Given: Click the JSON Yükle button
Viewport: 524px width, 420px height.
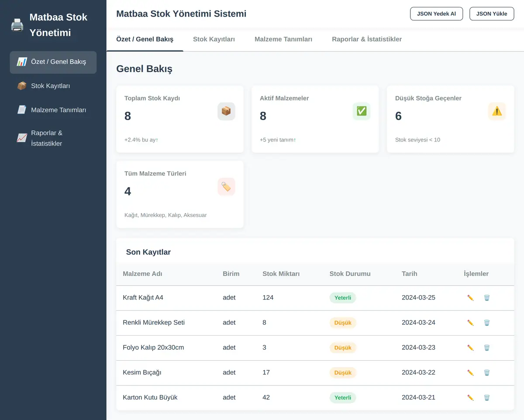Looking at the screenshot, I should [492, 14].
